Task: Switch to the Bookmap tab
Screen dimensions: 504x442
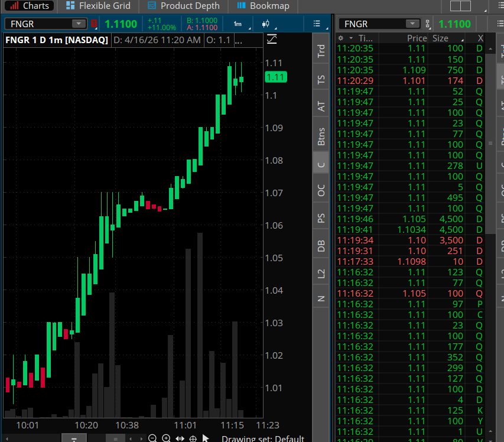Action: tap(263, 6)
